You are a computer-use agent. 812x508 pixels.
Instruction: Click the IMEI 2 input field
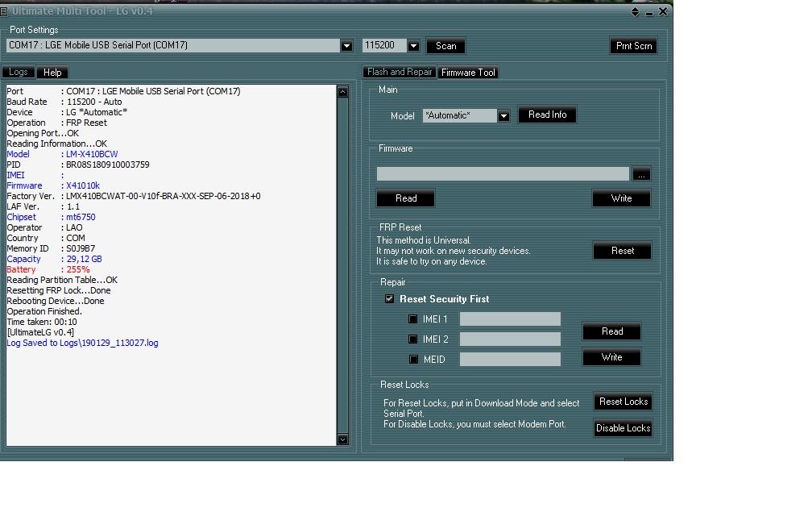click(x=510, y=339)
